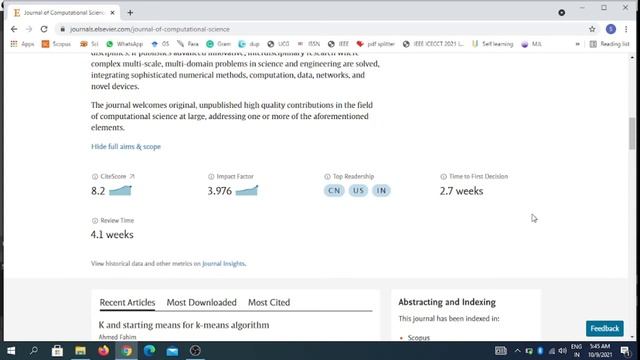Switch to the Most Cited tab

pos(269,302)
